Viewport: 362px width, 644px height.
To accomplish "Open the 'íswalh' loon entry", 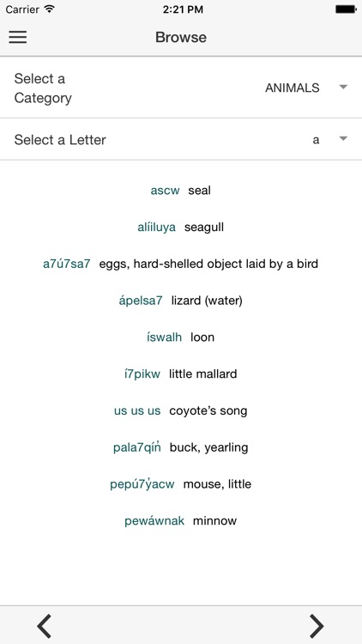I will pos(181,337).
